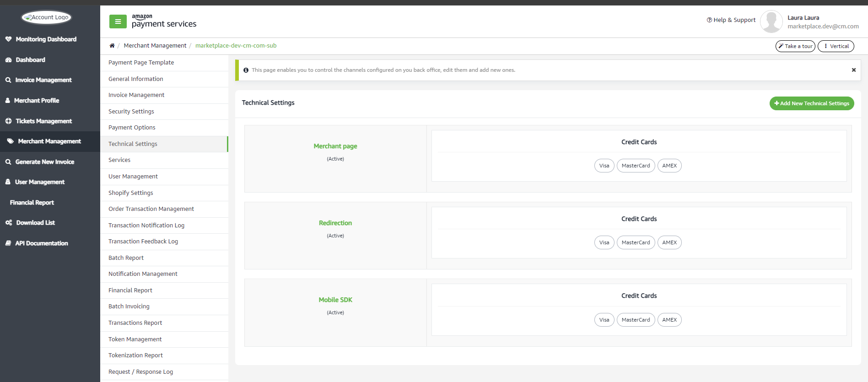Click AMEX tag under Mobile SDK
The width and height of the screenshot is (868, 382).
(x=669, y=320)
